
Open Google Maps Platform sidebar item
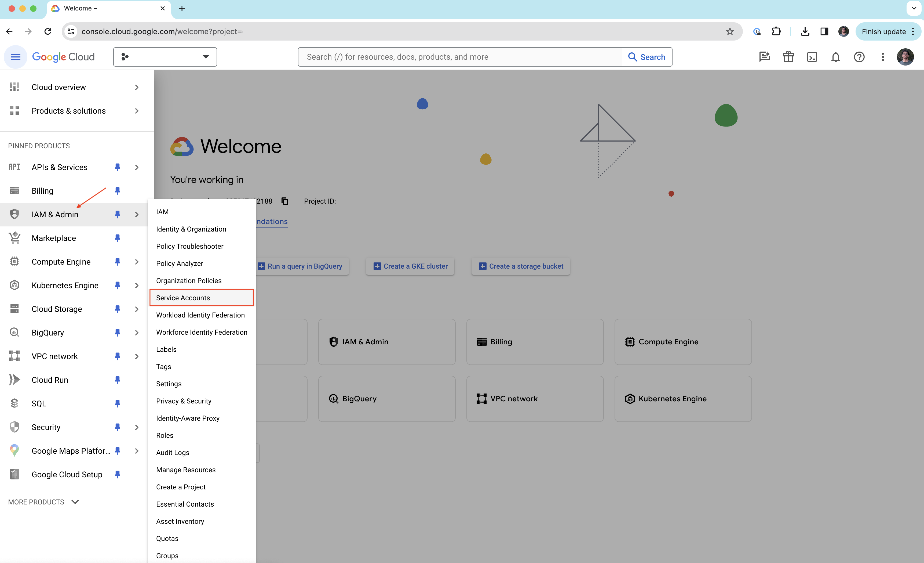(x=71, y=451)
